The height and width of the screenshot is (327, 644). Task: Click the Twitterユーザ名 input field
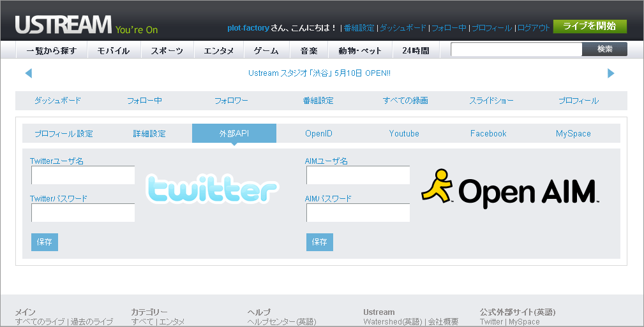[83, 175]
